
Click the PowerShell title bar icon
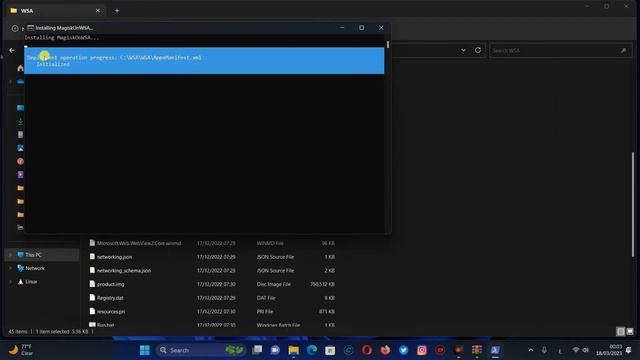[30, 28]
